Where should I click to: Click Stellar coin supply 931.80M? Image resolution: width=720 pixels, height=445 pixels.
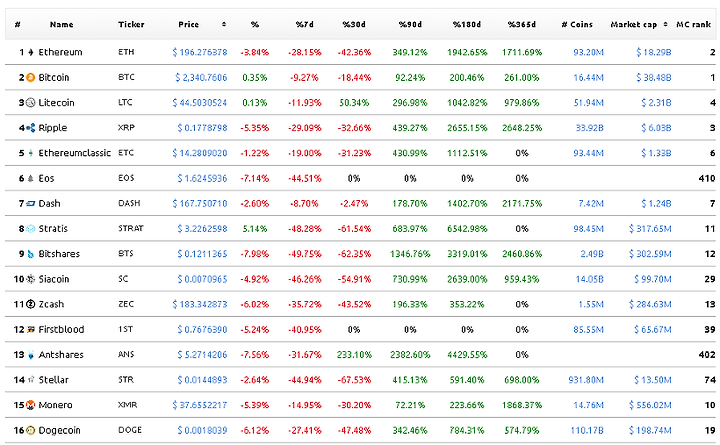pos(586,380)
